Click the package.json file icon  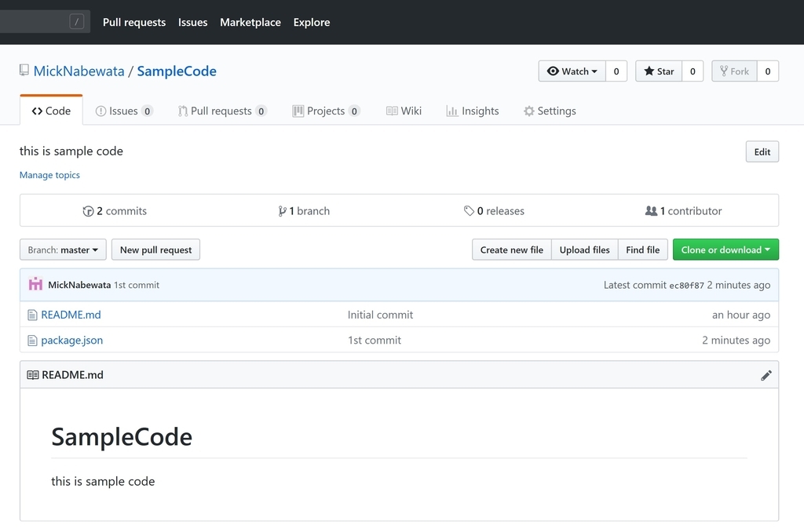pyautogui.click(x=32, y=341)
